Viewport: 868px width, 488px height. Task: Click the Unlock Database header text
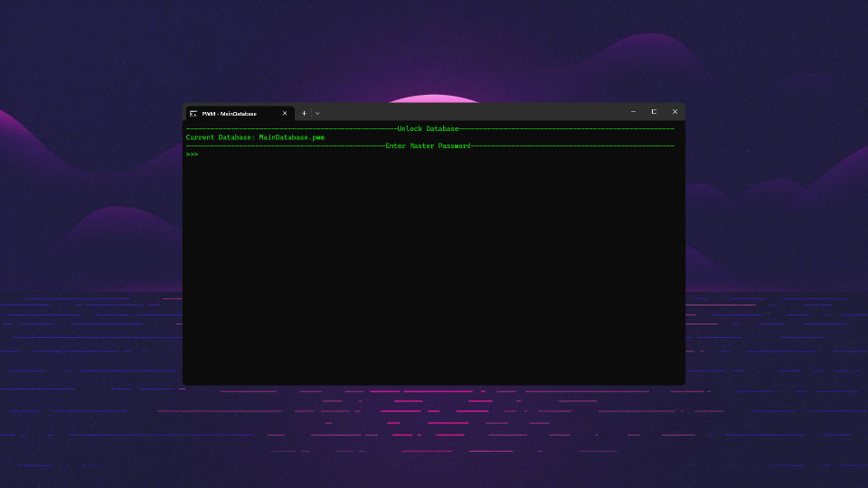(x=428, y=129)
